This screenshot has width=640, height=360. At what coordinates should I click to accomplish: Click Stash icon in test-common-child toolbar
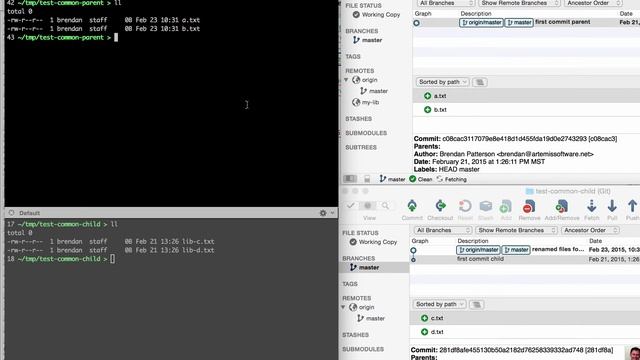(x=486, y=206)
